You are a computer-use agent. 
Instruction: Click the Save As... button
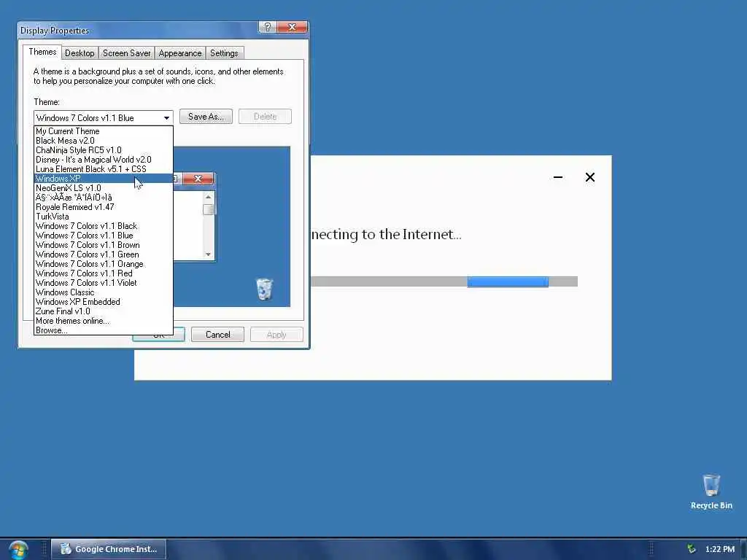pos(206,117)
